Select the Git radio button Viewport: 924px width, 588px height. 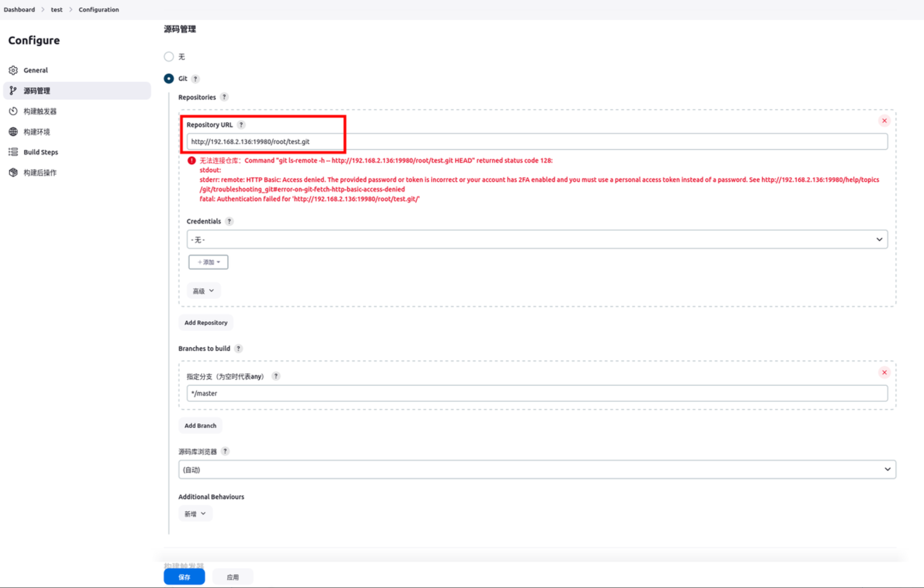(169, 79)
